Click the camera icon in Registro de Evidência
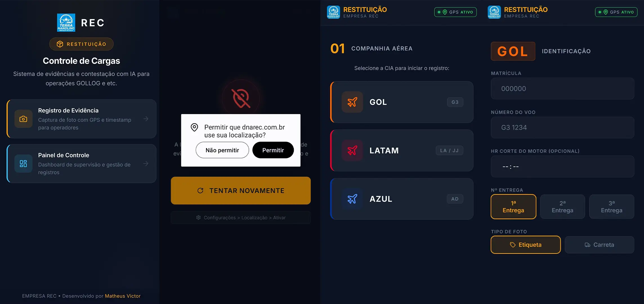 pos(23,119)
